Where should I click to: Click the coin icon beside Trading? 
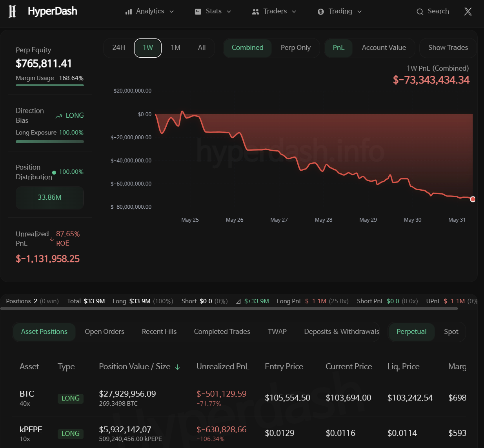[320, 11]
